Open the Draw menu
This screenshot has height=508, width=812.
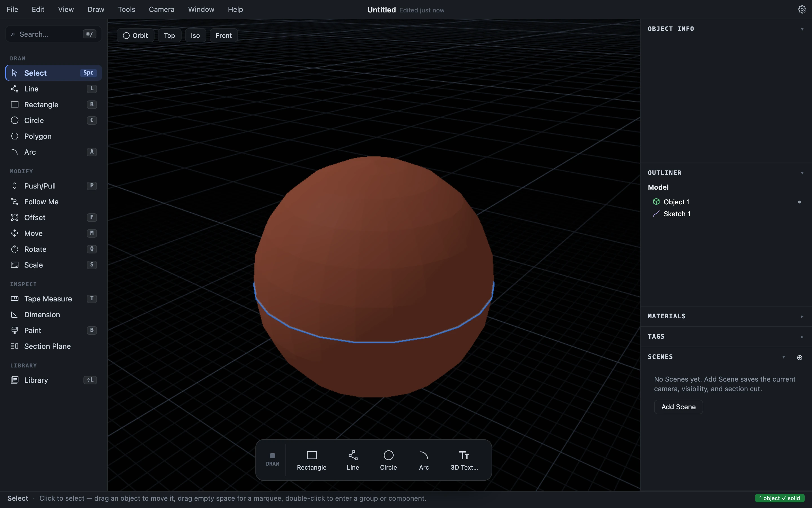click(x=96, y=9)
